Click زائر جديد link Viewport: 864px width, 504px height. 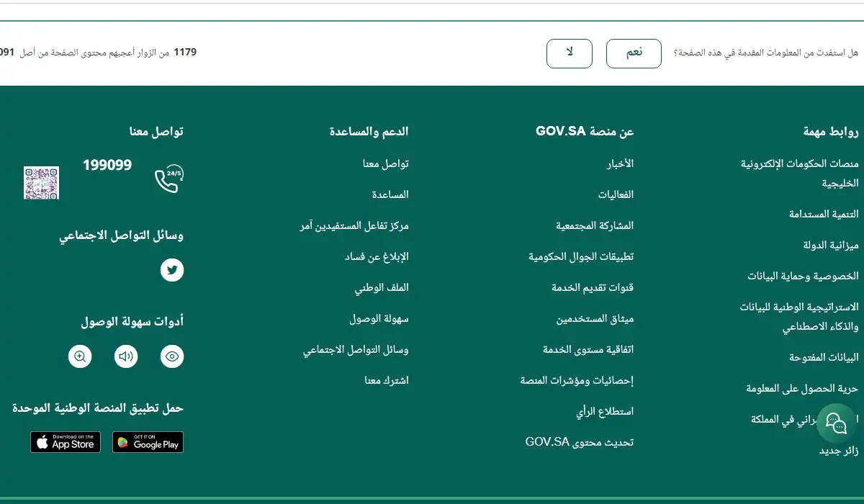(x=839, y=451)
